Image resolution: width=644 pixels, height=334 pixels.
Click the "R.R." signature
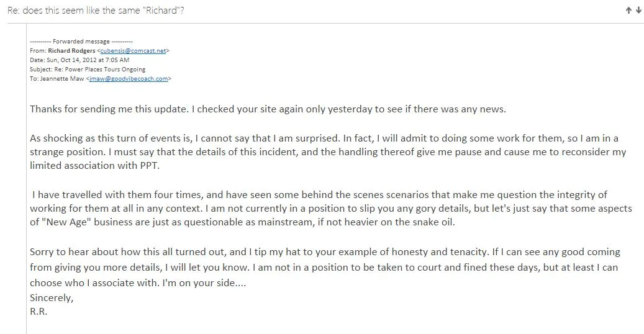click(x=39, y=312)
